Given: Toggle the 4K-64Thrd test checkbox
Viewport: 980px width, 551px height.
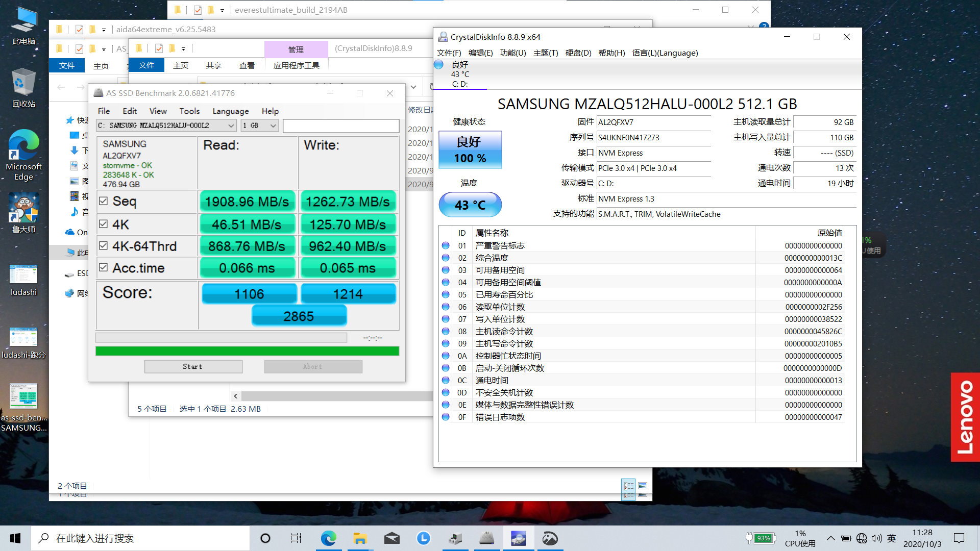Looking at the screenshot, I should coord(104,246).
